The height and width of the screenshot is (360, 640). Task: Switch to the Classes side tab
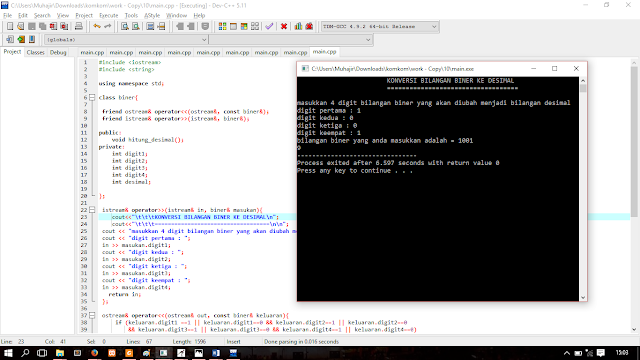pyautogui.click(x=36, y=52)
